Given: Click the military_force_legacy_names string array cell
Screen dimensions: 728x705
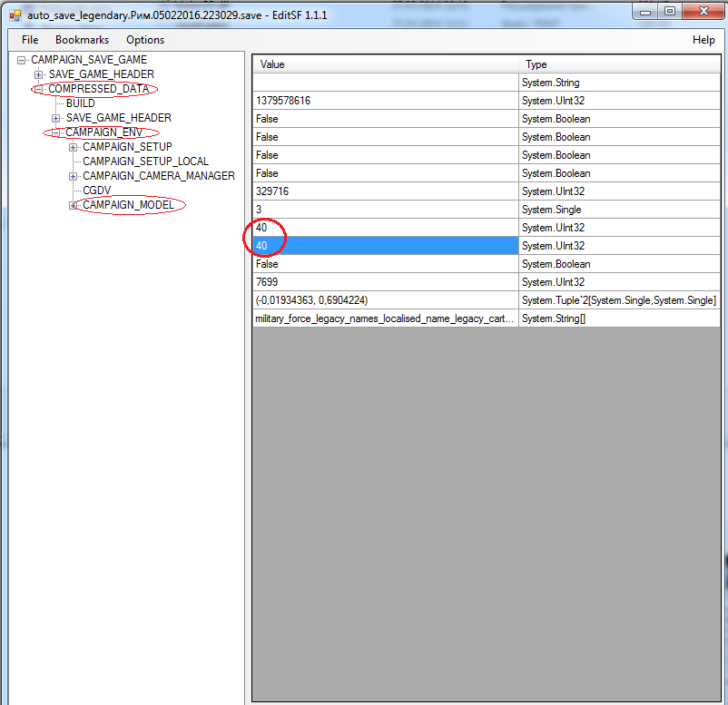Looking at the screenshot, I should [386, 318].
